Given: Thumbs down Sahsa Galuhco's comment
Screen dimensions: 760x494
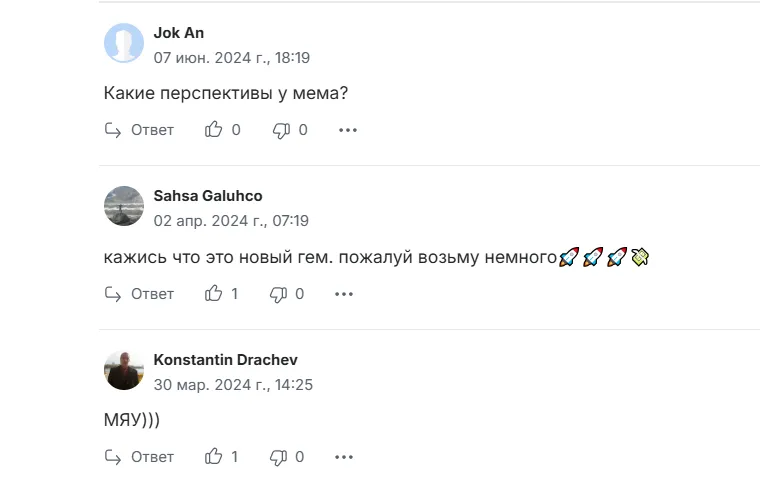Looking at the screenshot, I should pos(278,294).
